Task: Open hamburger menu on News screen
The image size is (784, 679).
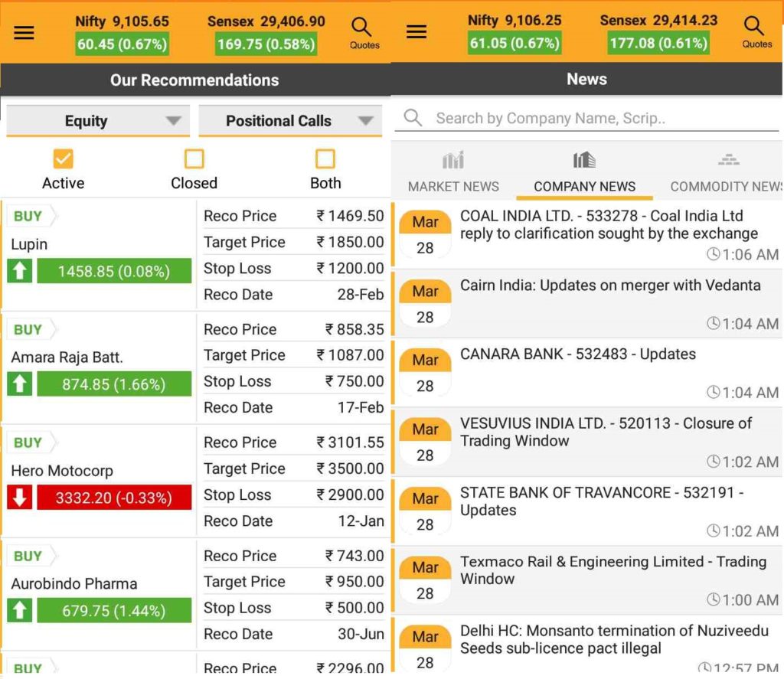Action: pyautogui.click(x=416, y=31)
